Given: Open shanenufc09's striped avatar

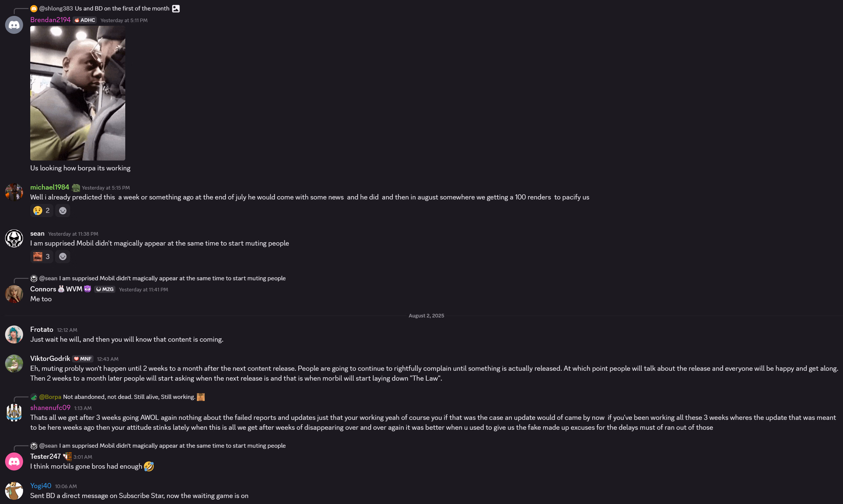Looking at the screenshot, I should click(x=14, y=413).
